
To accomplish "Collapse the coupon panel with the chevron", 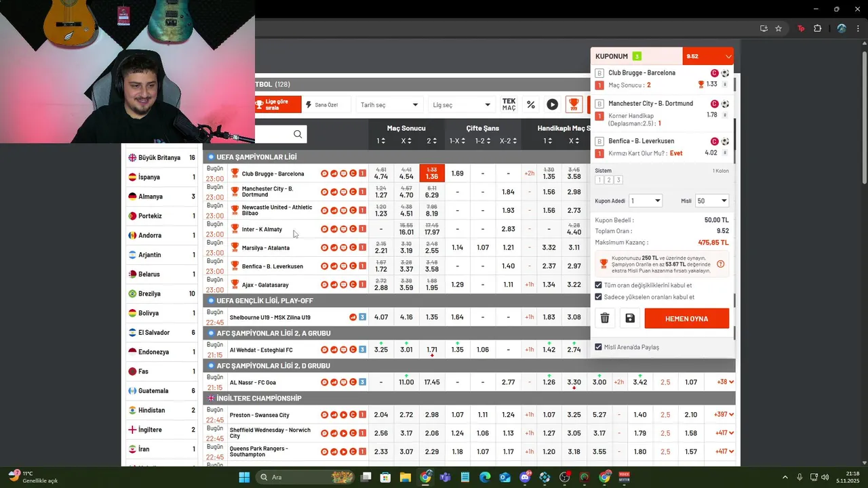I will click(x=728, y=56).
